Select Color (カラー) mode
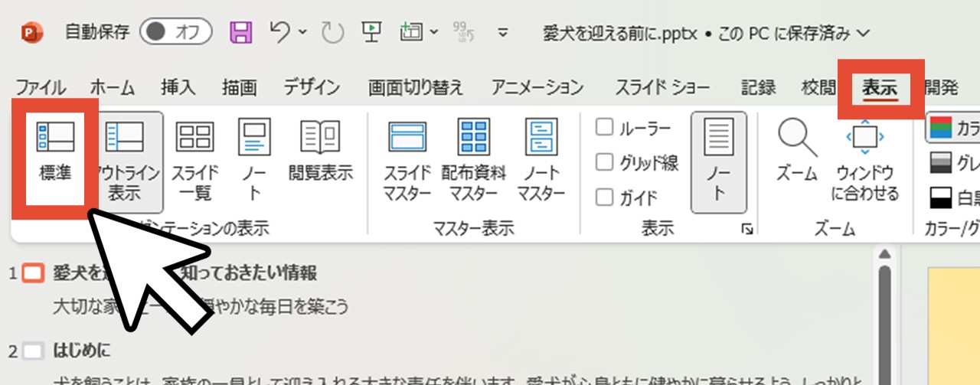 [955, 128]
